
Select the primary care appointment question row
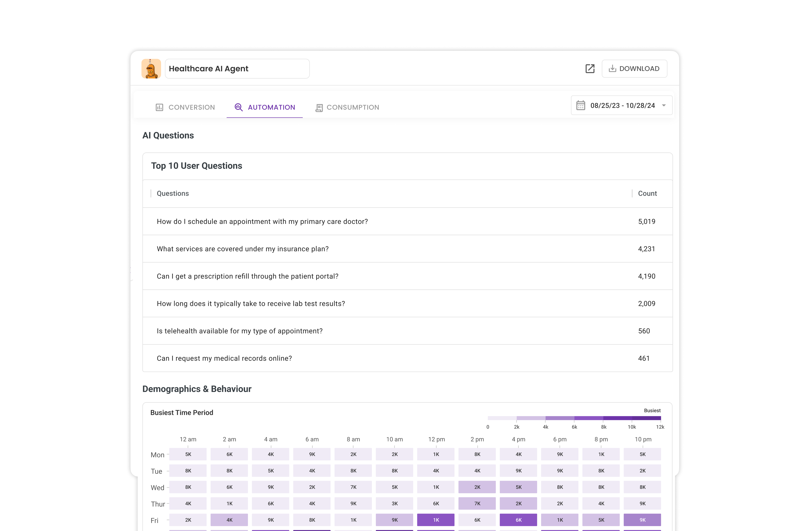pyautogui.click(x=262, y=221)
